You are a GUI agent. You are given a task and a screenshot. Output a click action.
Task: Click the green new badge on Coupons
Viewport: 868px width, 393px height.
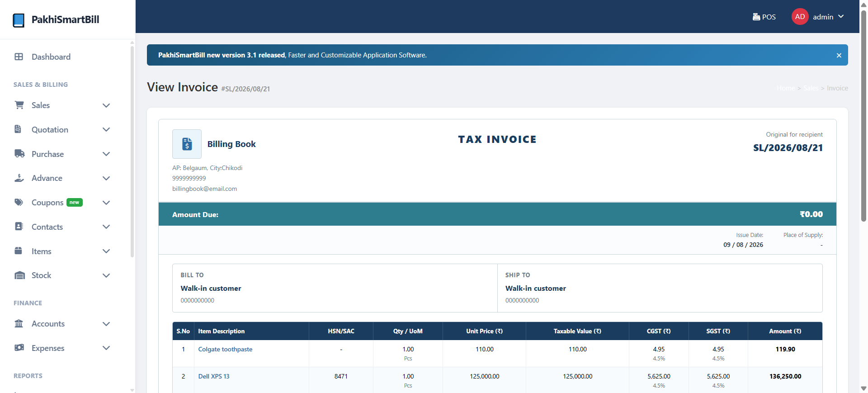(75, 203)
